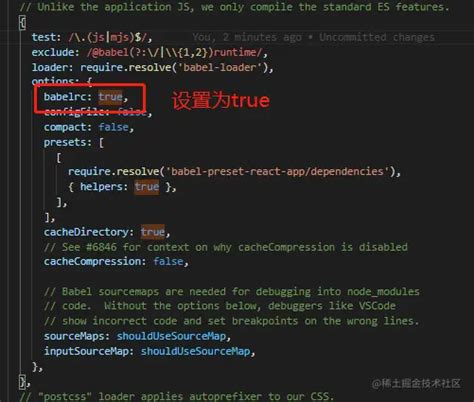Click the watermark '@稀土掘金技术社区'
The width and height of the screenshot is (474, 402).
[x=416, y=383]
